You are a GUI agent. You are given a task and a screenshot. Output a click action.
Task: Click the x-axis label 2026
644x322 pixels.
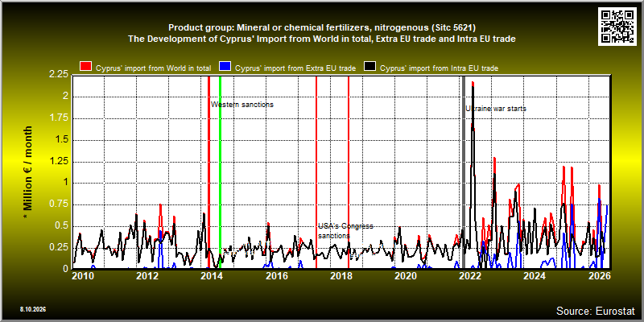point(600,275)
